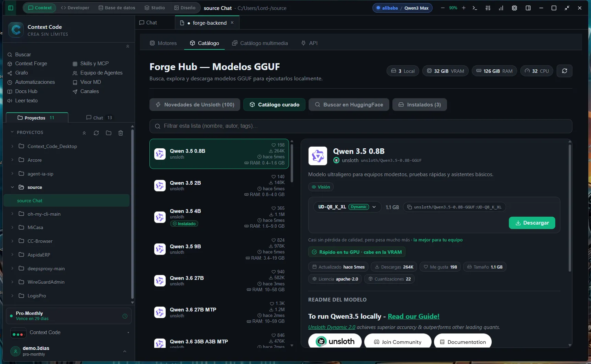Screen dimensions: 591x364
Task: Toggle the split layout panel icon
Action: 528,8
